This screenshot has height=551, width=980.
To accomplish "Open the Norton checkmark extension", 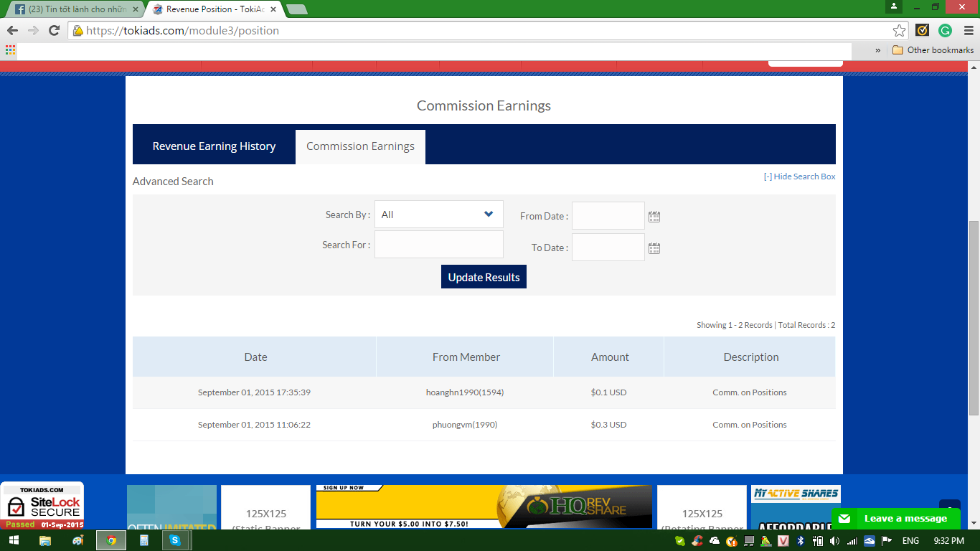I will pos(923,30).
